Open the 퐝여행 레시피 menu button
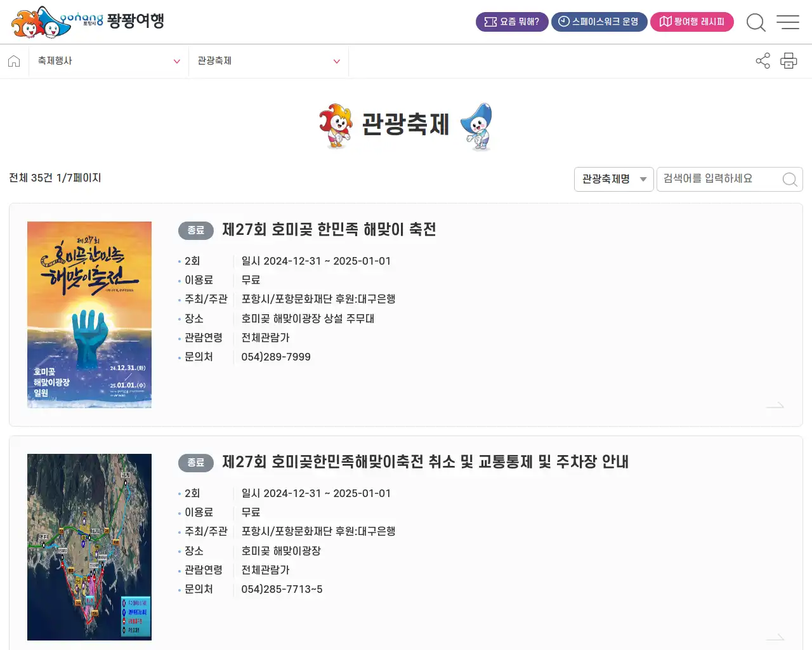Viewport: 812px width, 650px height. coord(692,21)
